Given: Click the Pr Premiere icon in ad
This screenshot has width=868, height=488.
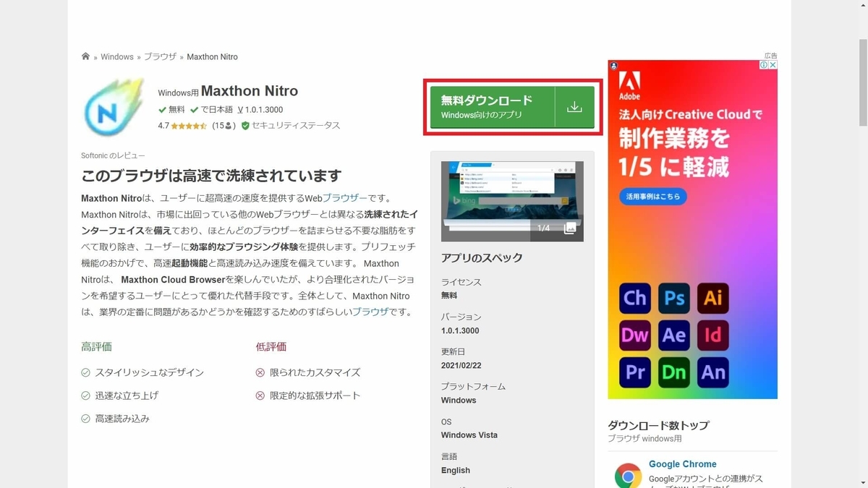Looking at the screenshot, I should coord(635,372).
